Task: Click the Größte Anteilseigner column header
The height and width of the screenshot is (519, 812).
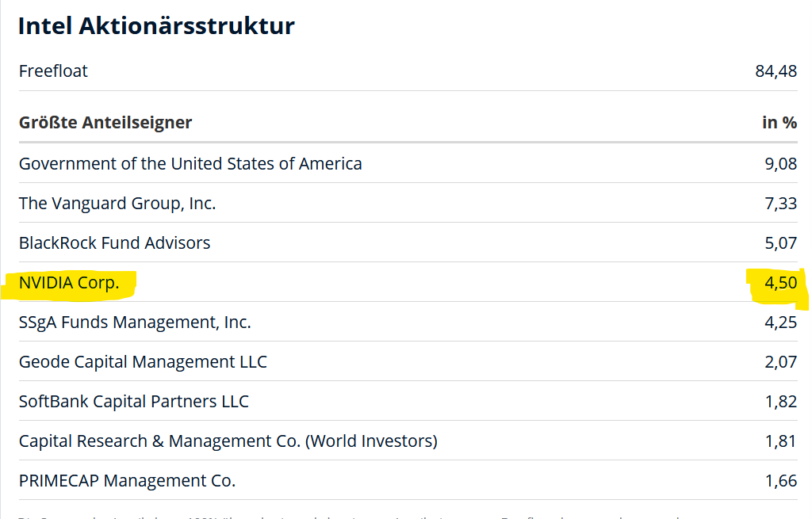Action: 105,123
